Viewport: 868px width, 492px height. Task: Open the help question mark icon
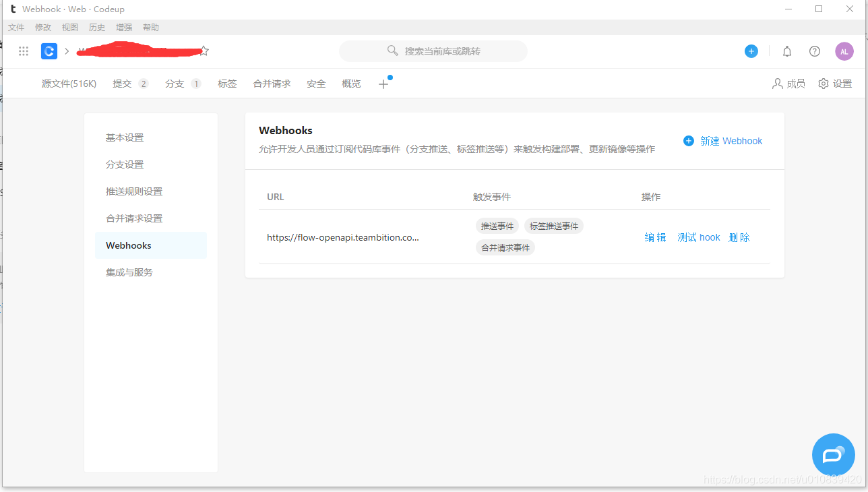click(x=815, y=51)
